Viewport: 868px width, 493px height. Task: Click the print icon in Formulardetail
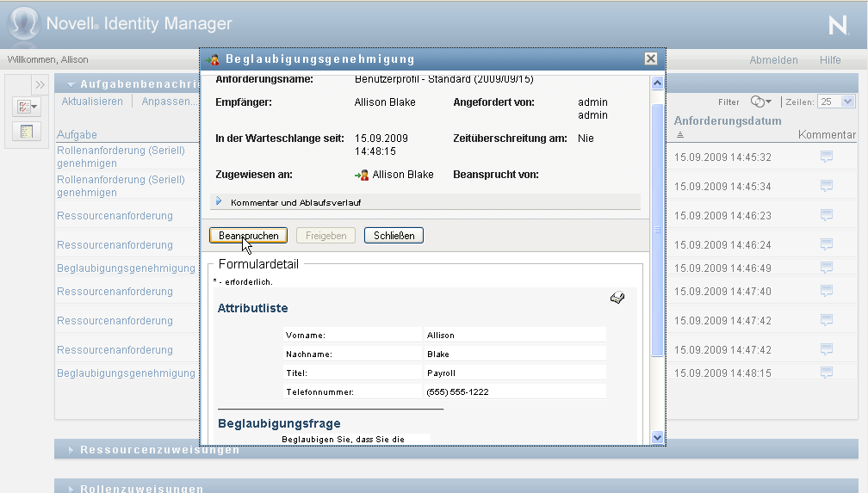(617, 298)
